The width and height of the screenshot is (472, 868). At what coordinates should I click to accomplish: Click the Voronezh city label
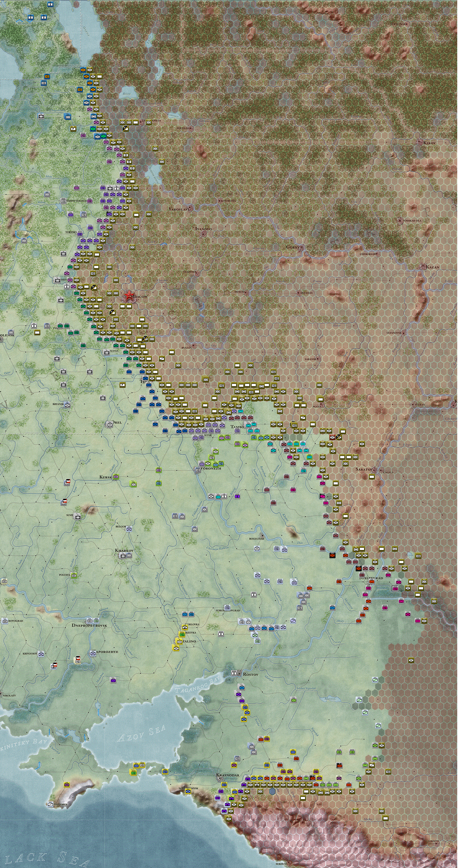point(211,468)
